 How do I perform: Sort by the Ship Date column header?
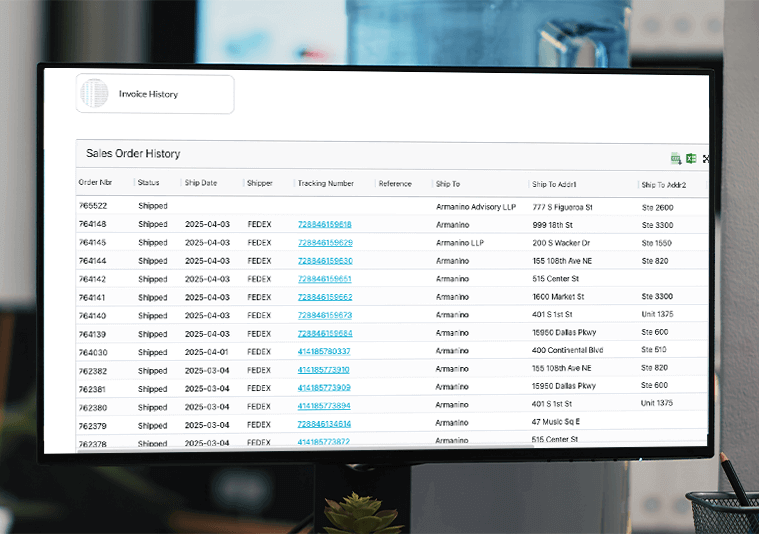[200, 184]
